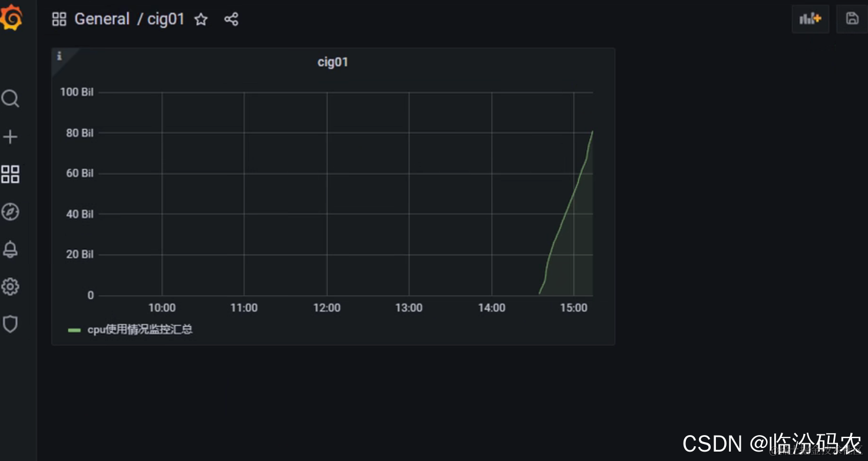Share the dashboard via share icon

coord(231,19)
